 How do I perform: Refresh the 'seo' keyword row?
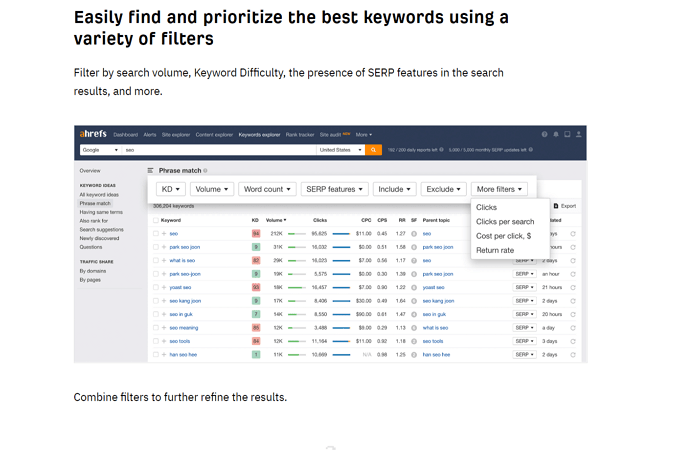573,234
